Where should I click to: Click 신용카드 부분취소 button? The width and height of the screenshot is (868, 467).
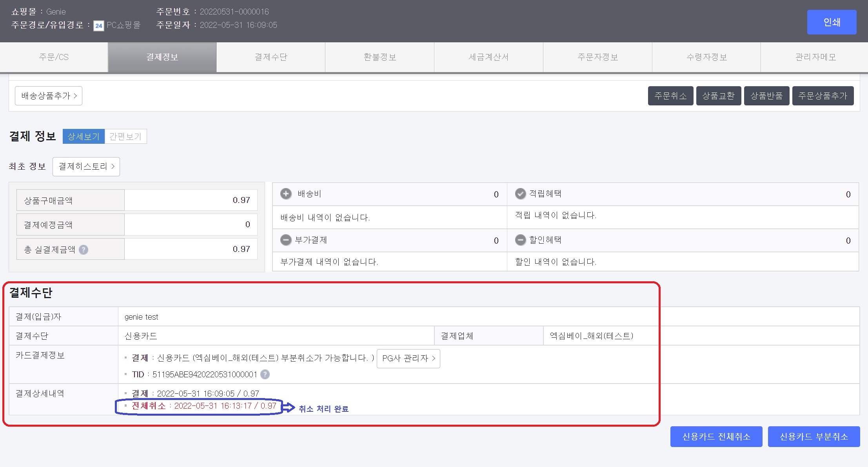[814, 436]
